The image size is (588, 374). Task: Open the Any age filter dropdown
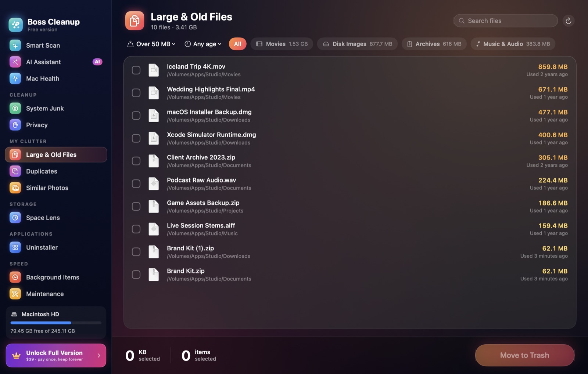click(203, 44)
